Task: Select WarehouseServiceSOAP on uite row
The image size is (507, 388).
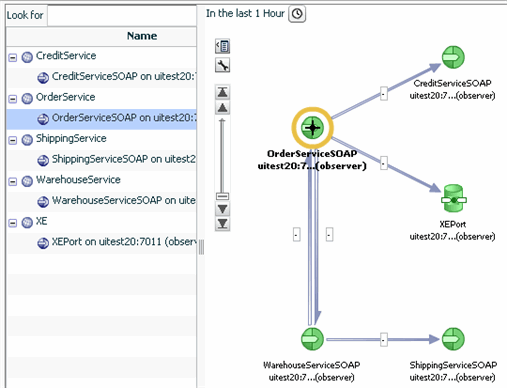Action: click(x=101, y=202)
